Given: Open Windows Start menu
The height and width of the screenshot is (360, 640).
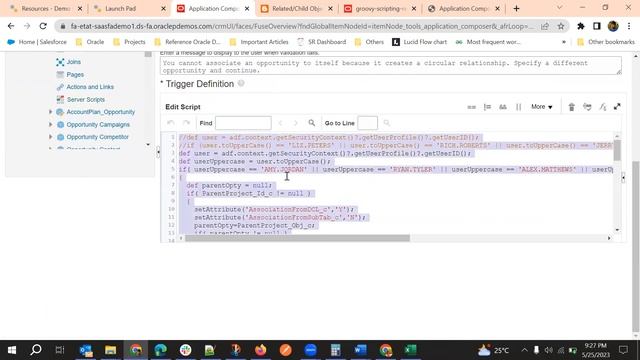Looking at the screenshot, I should (x=11, y=350).
